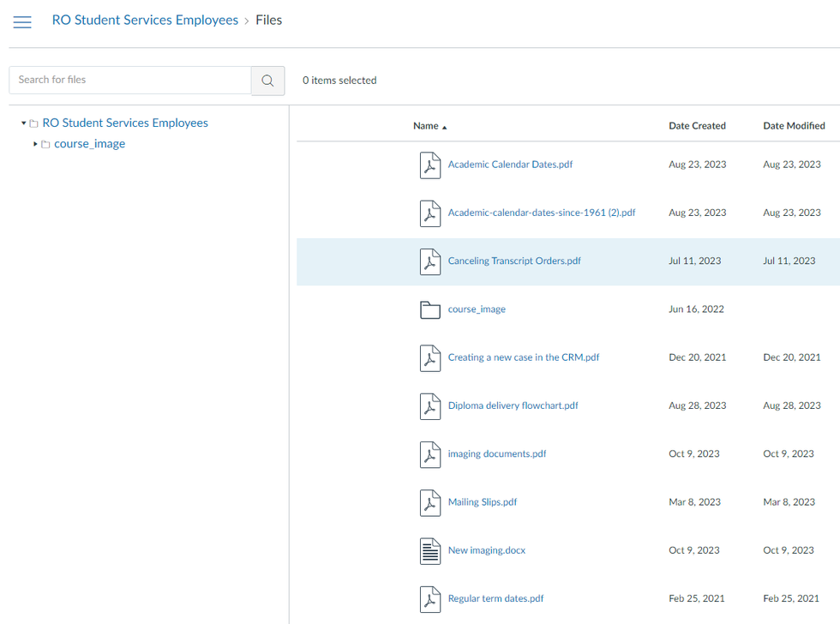The image size is (840, 624).
Task: Open Canceling Transcript Orders.pdf link
Action: tap(514, 261)
